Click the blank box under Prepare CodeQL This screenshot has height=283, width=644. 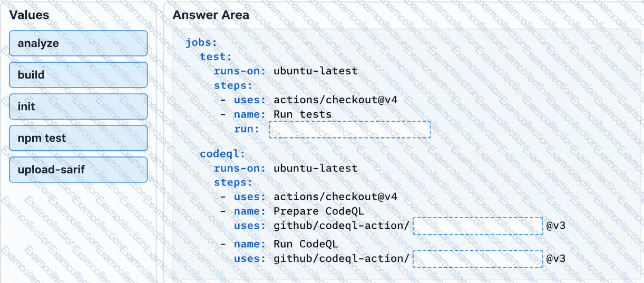(x=477, y=226)
